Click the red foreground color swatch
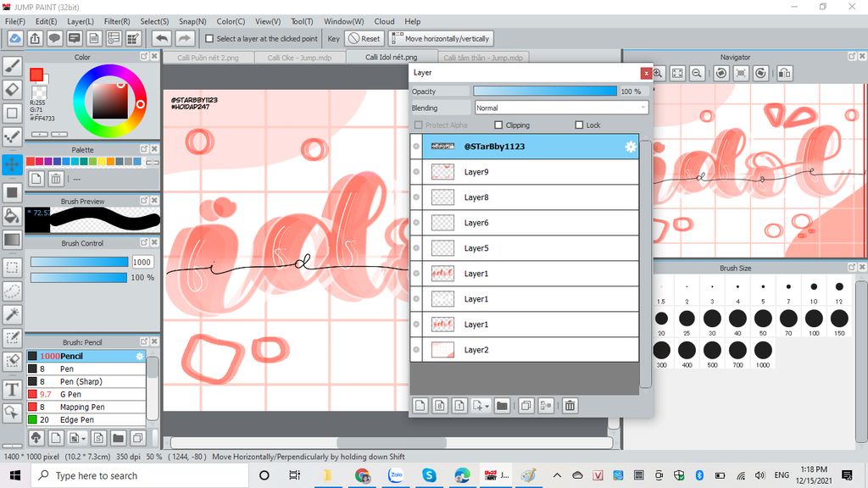 [x=36, y=75]
